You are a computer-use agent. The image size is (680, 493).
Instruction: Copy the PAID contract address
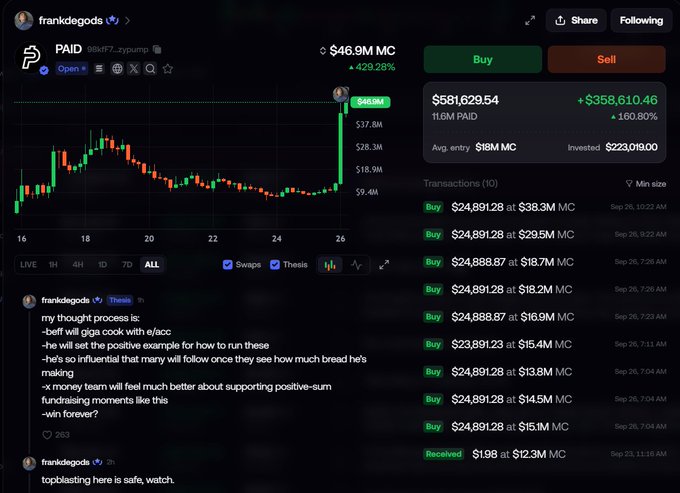(x=157, y=49)
